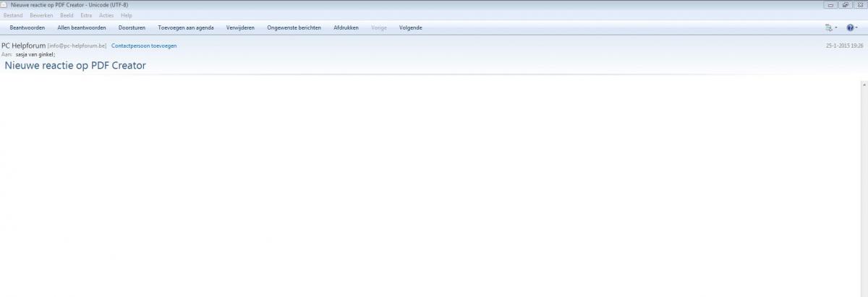
Task: Click recipient sasja van ginkel
Action: point(35,54)
